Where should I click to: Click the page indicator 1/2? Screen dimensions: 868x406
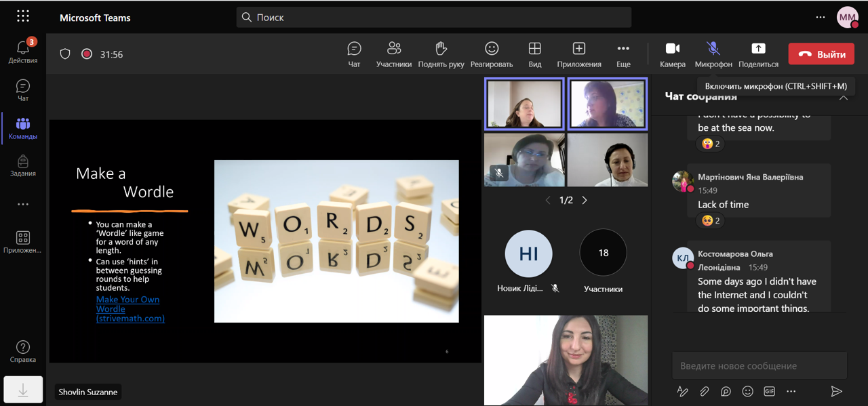click(566, 200)
